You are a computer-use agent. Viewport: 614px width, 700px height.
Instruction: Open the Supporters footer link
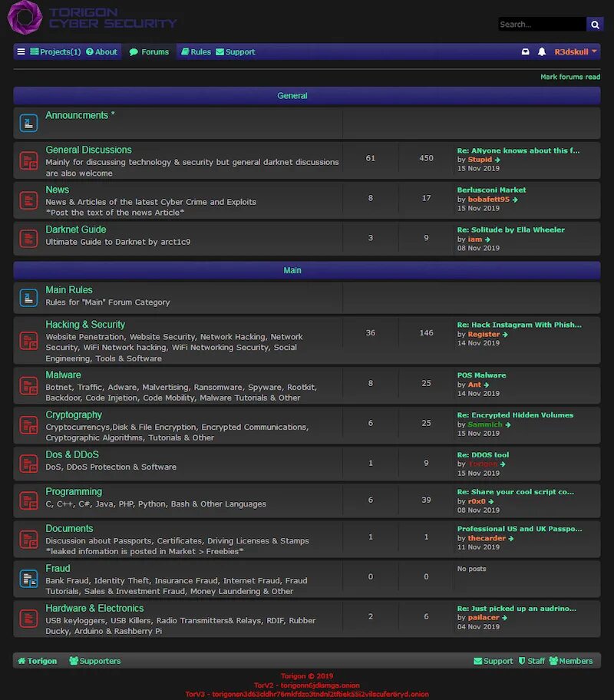tap(95, 661)
